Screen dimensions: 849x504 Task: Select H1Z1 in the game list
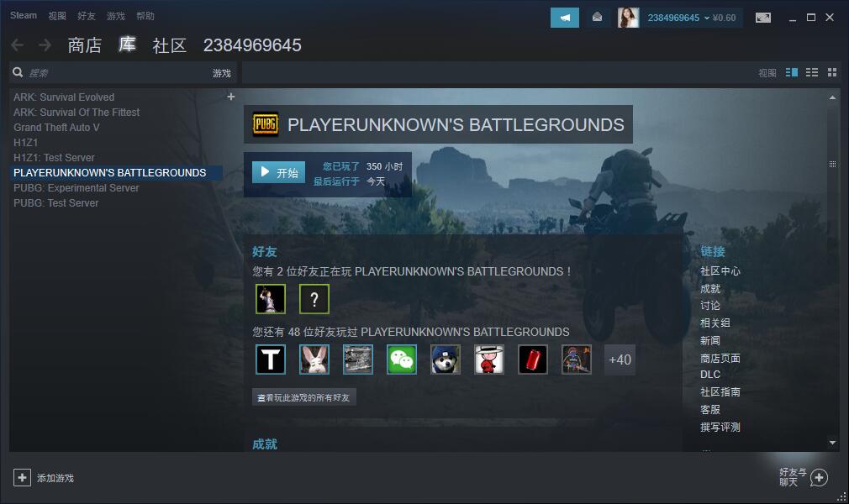[x=25, y=143]
